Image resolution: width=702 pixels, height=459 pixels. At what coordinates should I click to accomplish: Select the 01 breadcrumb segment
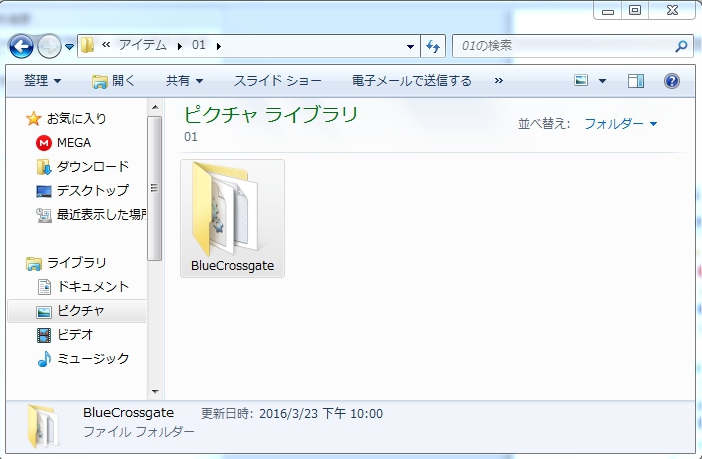coord(198,45)
